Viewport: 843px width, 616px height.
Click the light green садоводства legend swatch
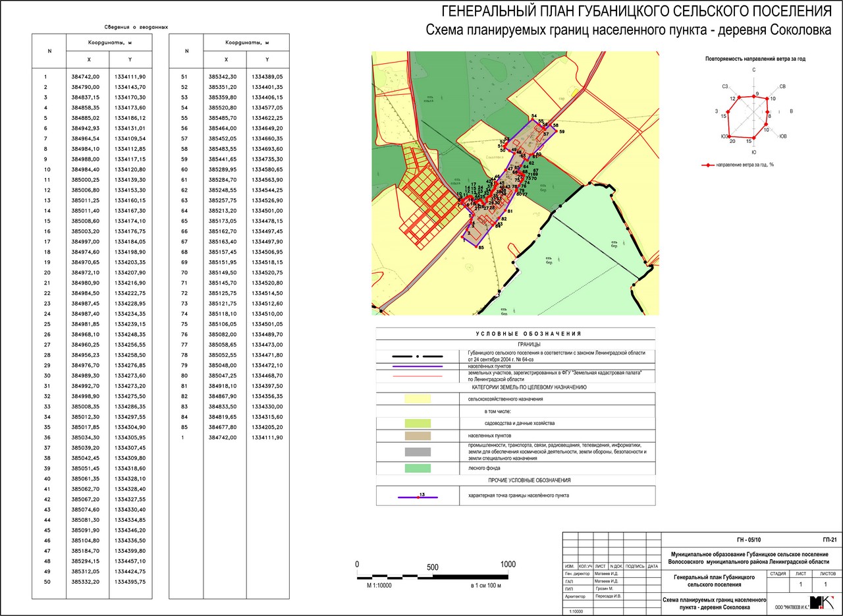point(418,423)
